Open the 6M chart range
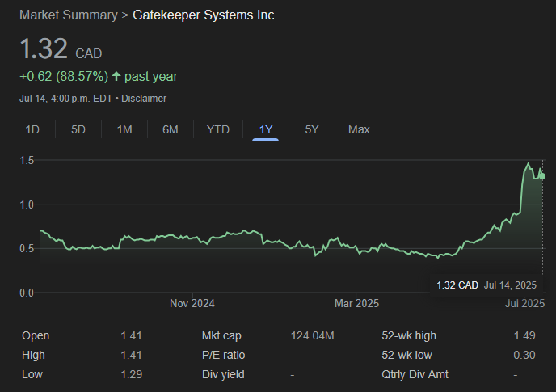 tap(171, 129)
